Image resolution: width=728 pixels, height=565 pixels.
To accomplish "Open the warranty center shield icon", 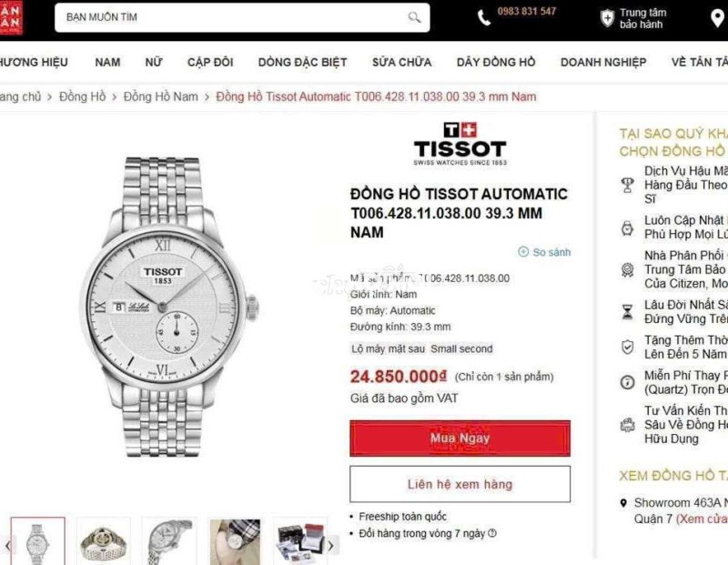I will 607,18.
